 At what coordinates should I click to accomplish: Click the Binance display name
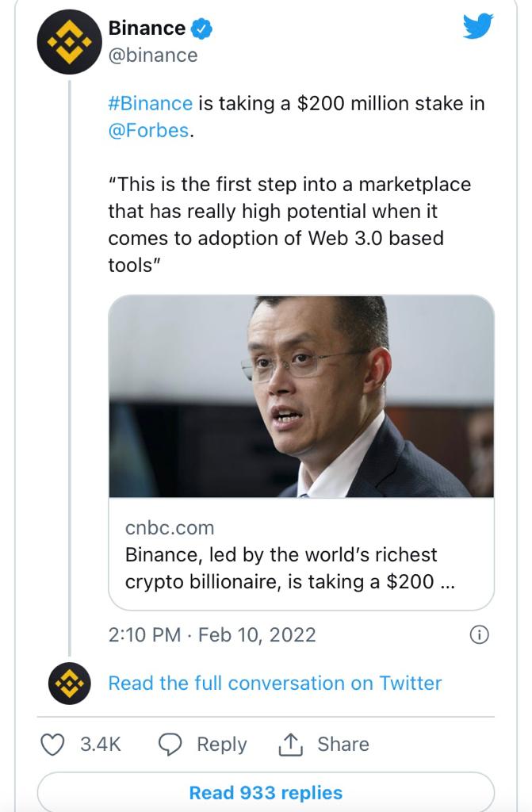pos(147,29)
